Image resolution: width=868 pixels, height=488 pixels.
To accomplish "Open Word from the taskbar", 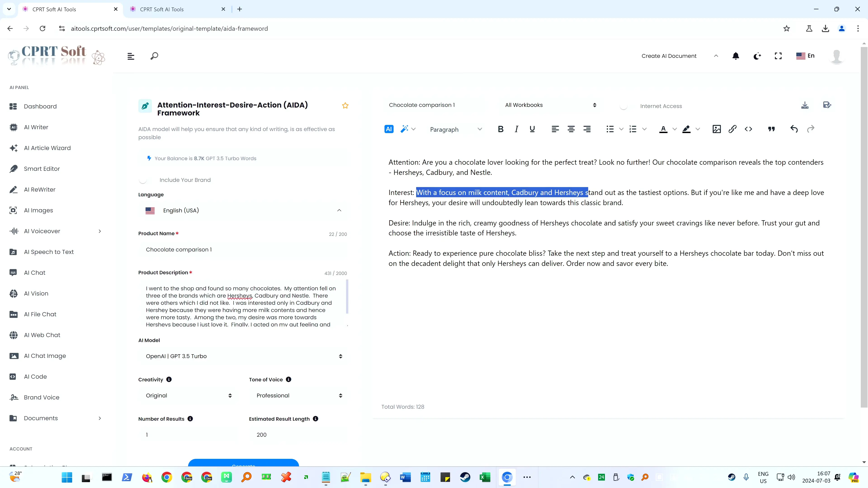I will pyautogui.click(x=405, y=477).
